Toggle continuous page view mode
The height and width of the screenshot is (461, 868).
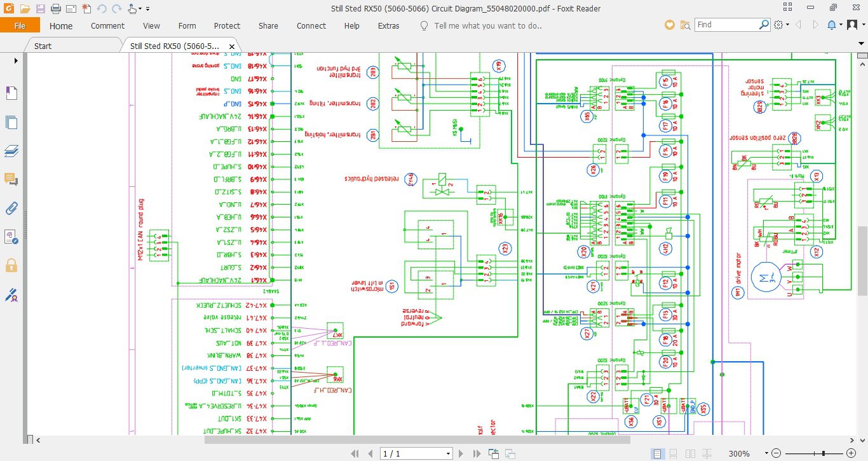pos(672,454)
